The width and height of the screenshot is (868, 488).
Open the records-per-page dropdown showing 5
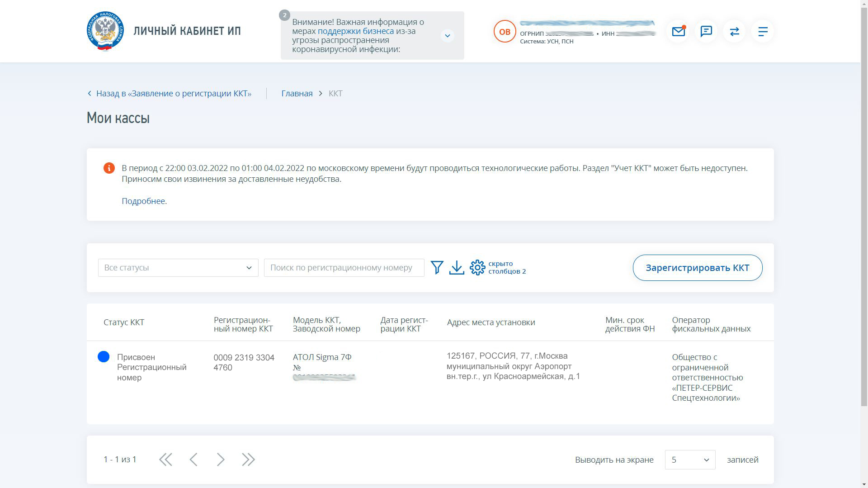click(690, 460)
